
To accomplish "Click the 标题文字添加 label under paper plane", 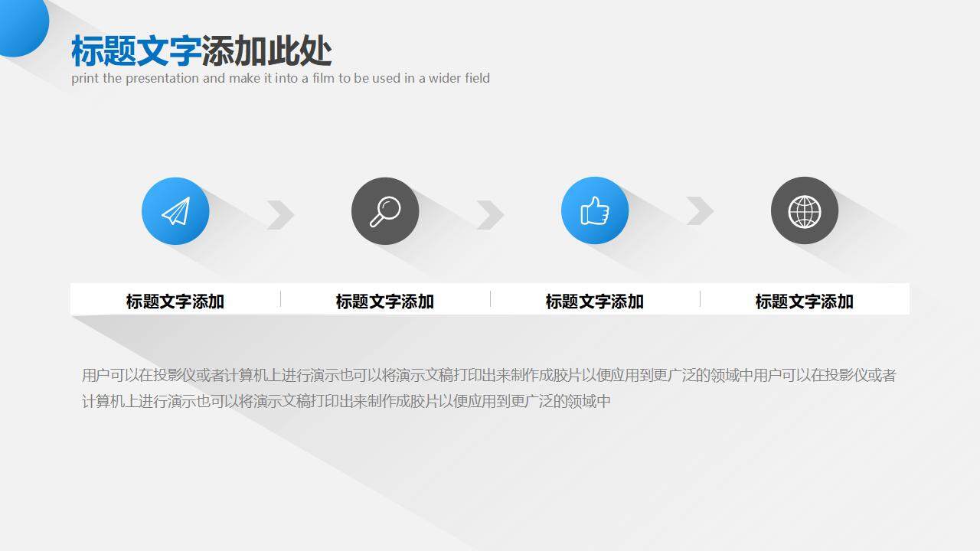I will click(x=175, y=301).
